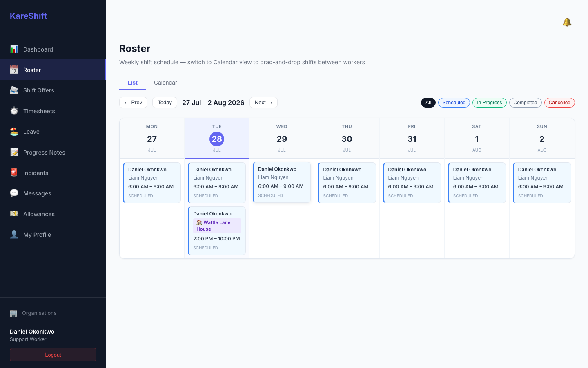Jump to Today

click(x=165, y=103)
